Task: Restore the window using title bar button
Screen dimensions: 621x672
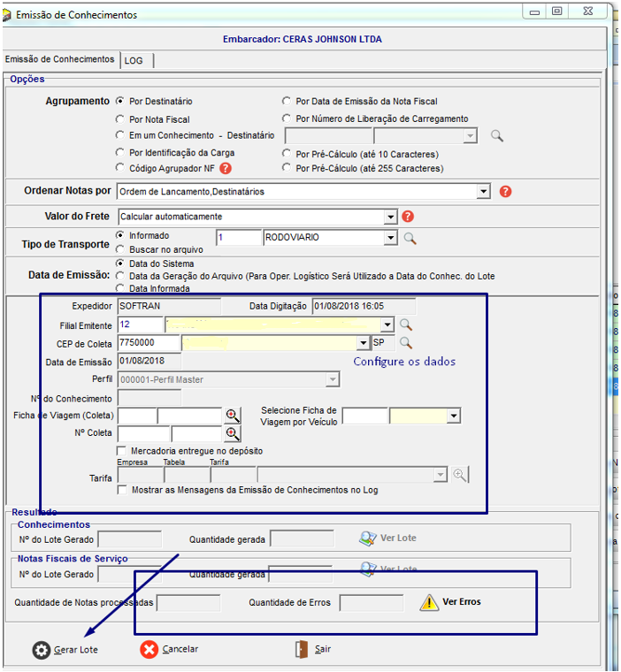Action: pos(557,11)
